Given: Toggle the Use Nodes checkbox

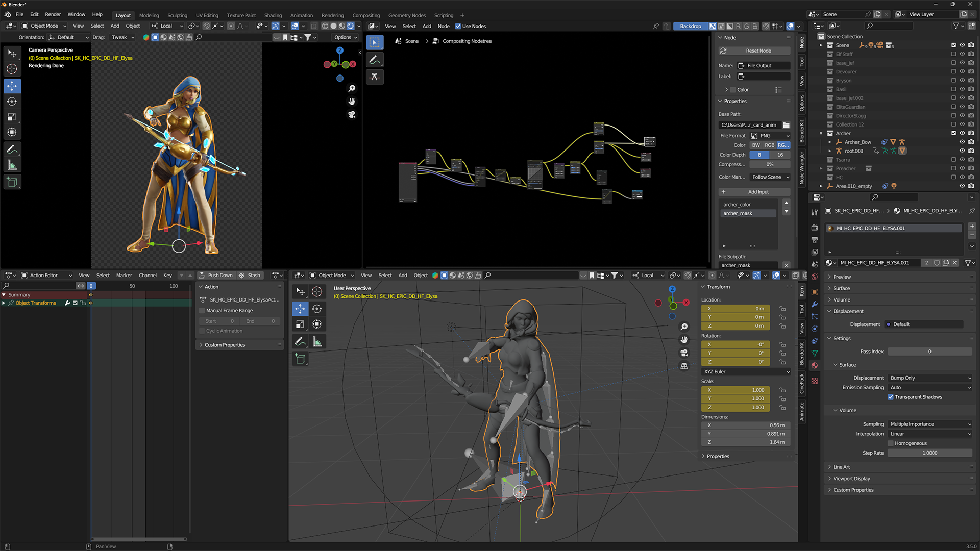Looking at the screenshot, I should click(458, 26).
